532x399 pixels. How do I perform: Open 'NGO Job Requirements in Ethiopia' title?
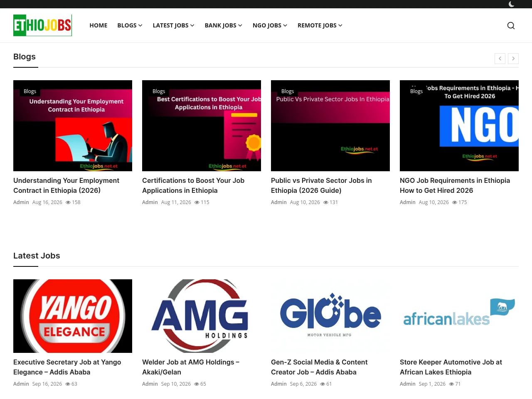pyautogui.click(x=455, y=185)
